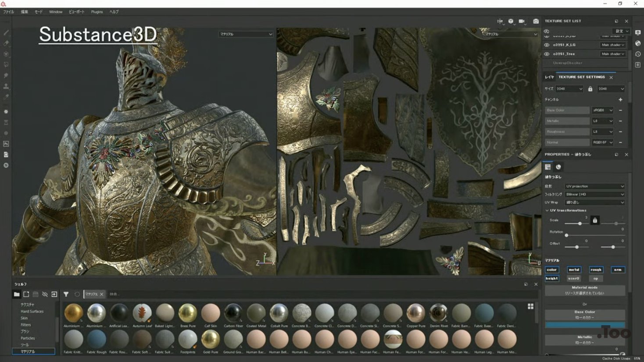Click the shelf folder icon
This screenshot has height=362, width=644.
click(x=17, y=295)
